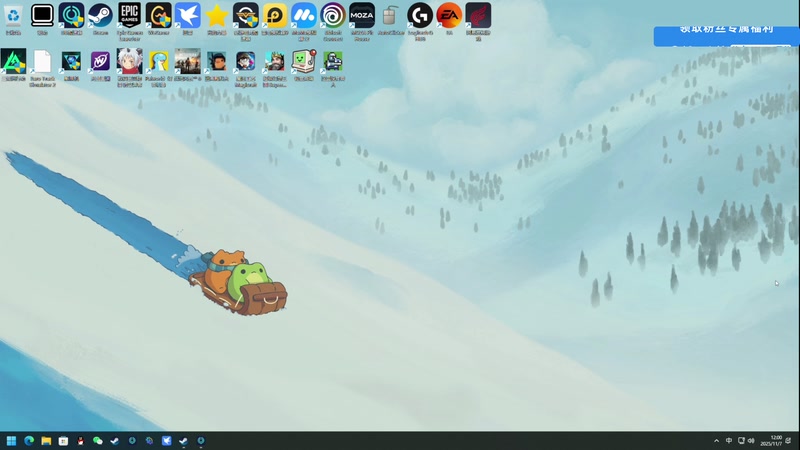Open the volume control in tray
Viewport: 800px width, 450px height.
coord(751,441)
